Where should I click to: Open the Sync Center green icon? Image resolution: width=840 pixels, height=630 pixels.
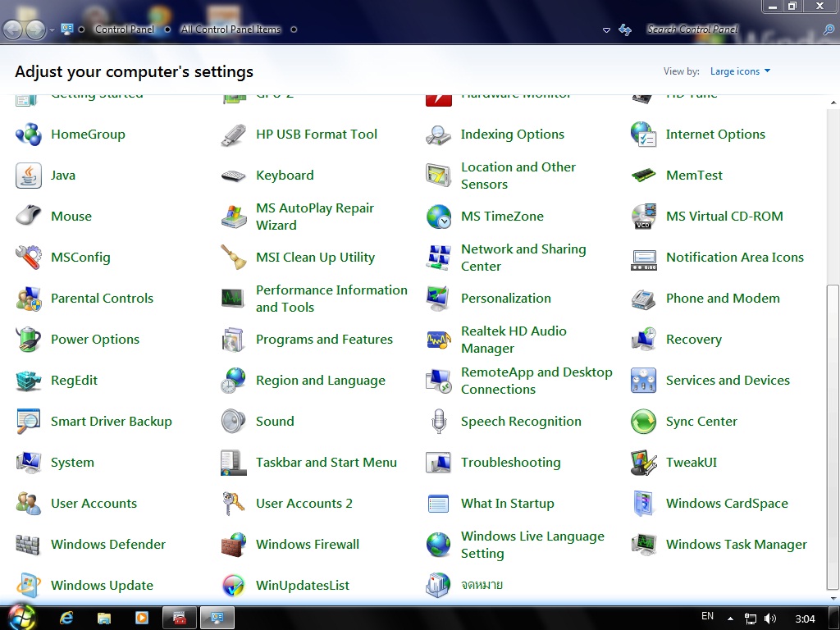point(643,421)
